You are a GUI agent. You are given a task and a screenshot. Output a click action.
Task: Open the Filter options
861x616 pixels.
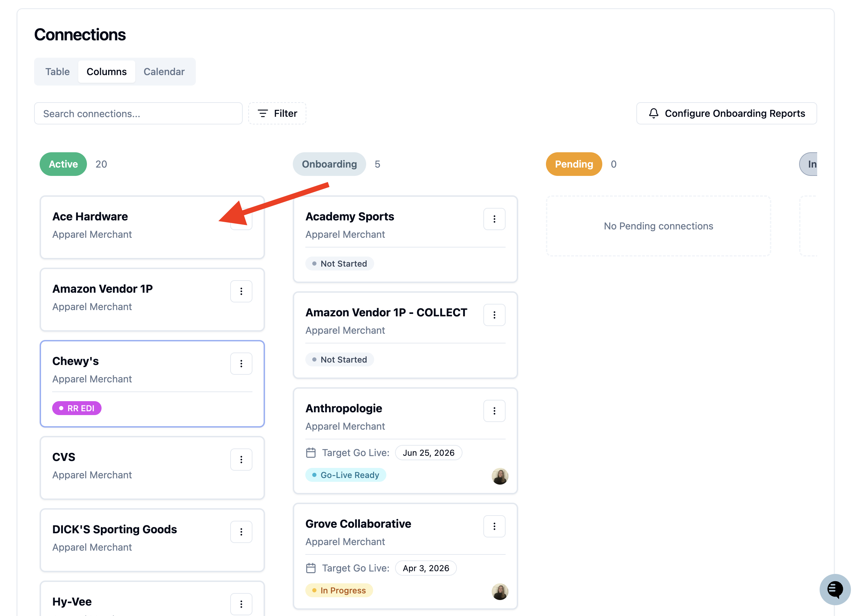(x=277, y=113)
